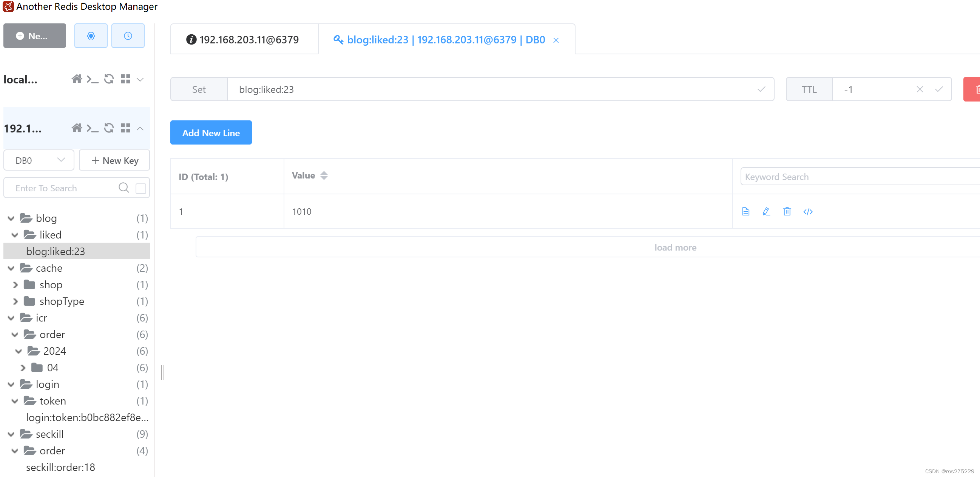980x477 pixels.
Task: View the 1010 row detail document icon
Action: coord(745,211)
